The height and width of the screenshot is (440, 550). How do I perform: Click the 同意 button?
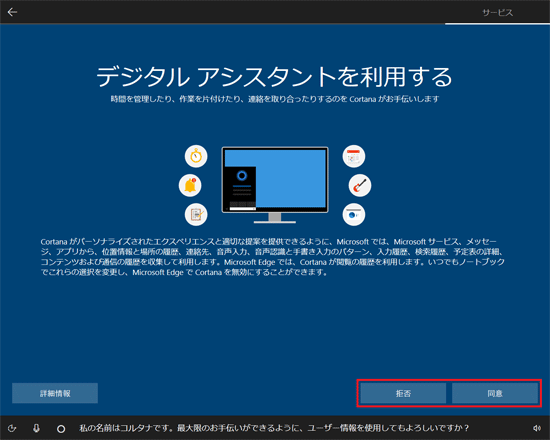(495, 393)
